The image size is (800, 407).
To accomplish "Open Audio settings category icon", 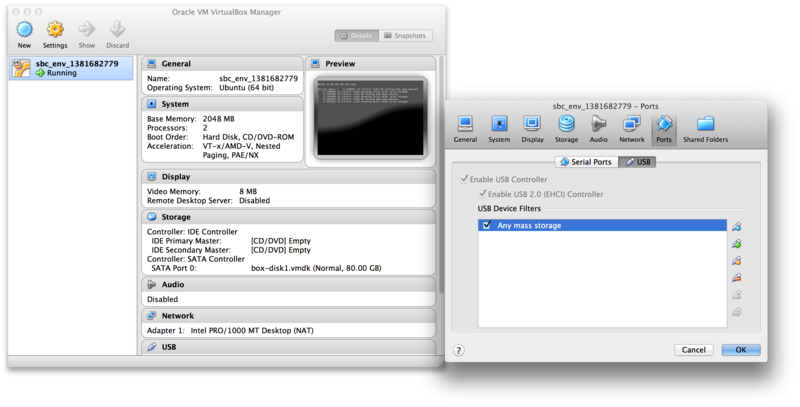I will pos(598,129).
